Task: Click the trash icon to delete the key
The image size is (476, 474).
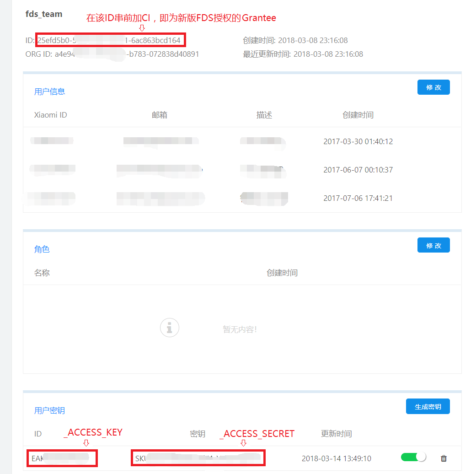Action: tap(444, 458)
